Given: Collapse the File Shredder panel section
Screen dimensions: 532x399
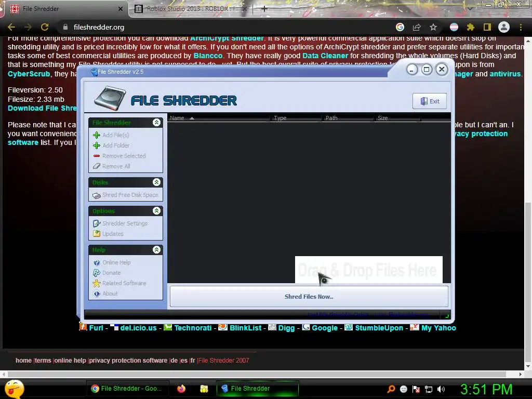Looking at the screenshot, I should (x=156, y=123).
